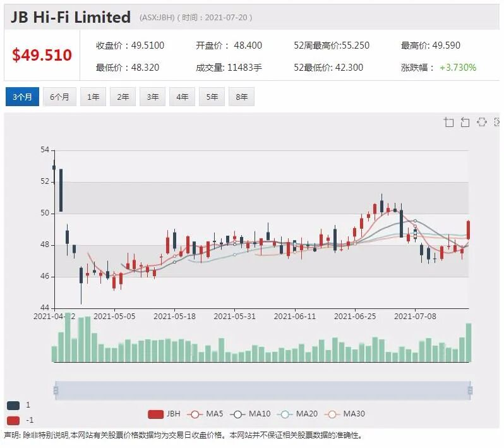
Task: Click the (ASX:JBH) ticker text
Action: (x=157, y=18)
